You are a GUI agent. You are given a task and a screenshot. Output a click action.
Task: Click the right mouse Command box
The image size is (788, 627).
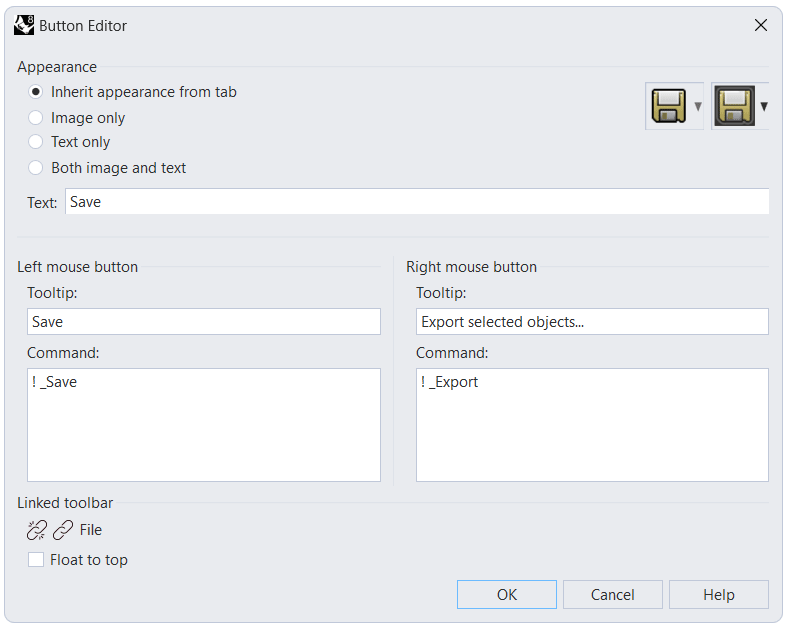[x=592, y=425]
